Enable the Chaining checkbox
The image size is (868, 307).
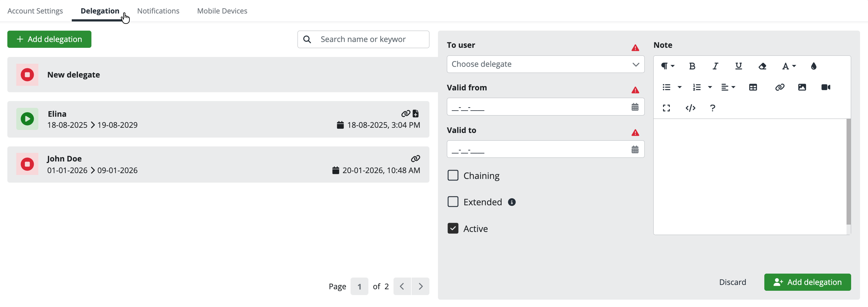[x=453, y=175]
